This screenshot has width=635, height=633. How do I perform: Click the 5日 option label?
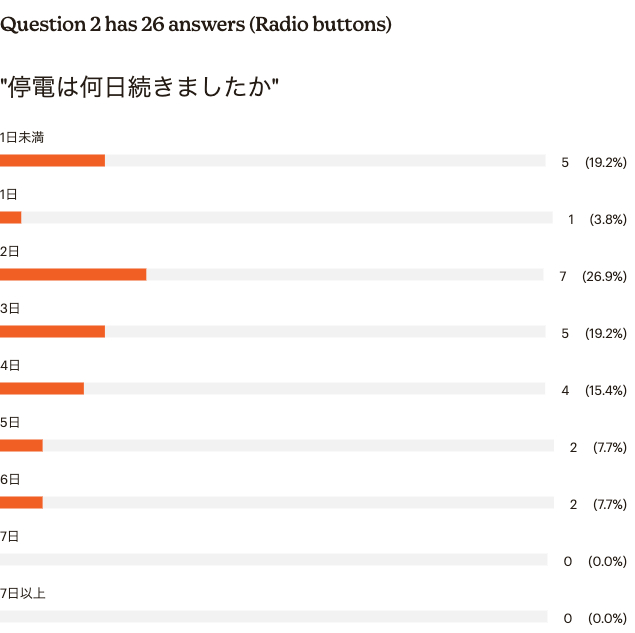tap(10, 422)
